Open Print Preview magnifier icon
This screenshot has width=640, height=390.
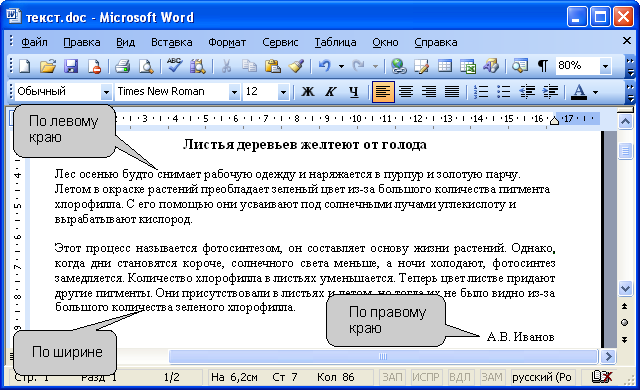146,66
